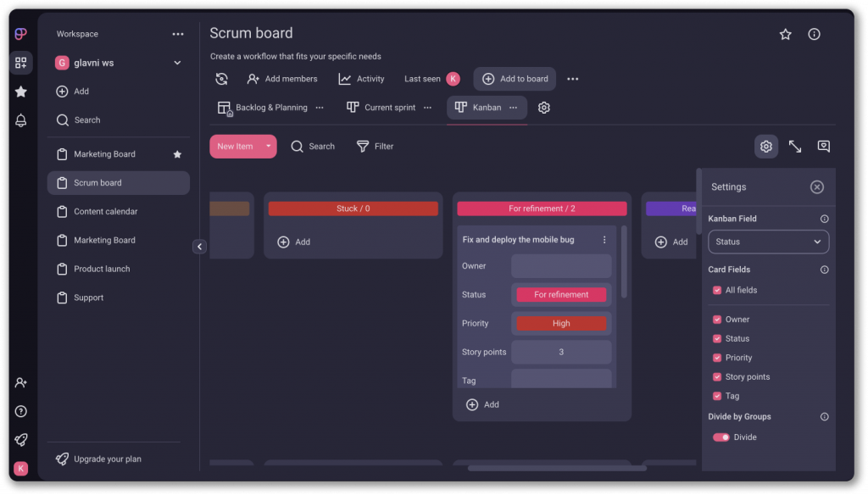Close the Settings panel
868x495 pixels.
coord(816,187)
